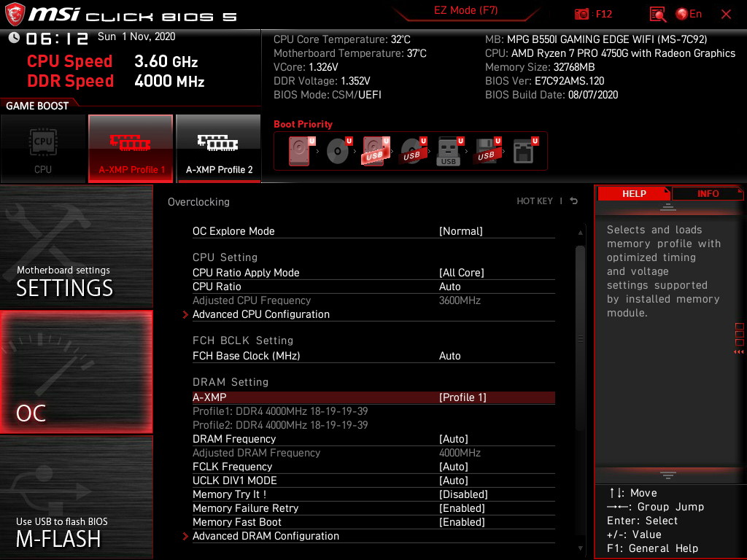747x560 pixels.
Task: Click the Profile1: DDR4 4000MHz row
Action: coord(280,411)
